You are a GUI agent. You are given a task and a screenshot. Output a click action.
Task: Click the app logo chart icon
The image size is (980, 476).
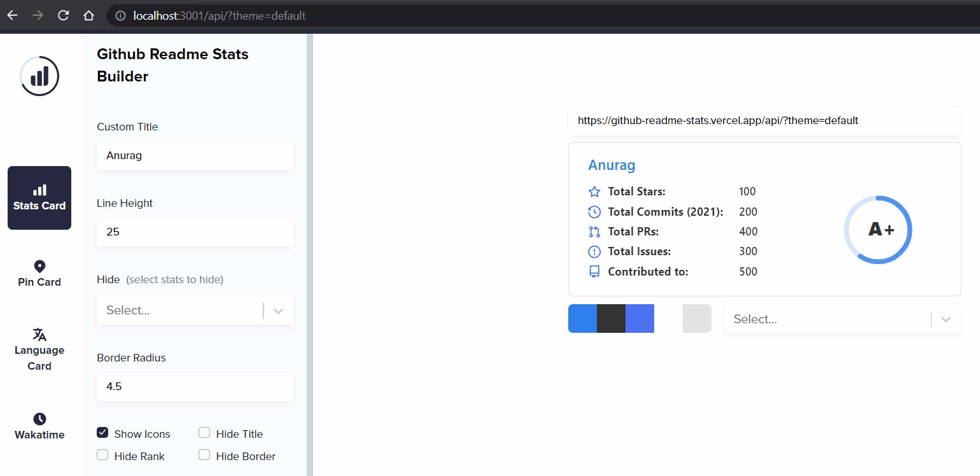click(x=39, y=75)
